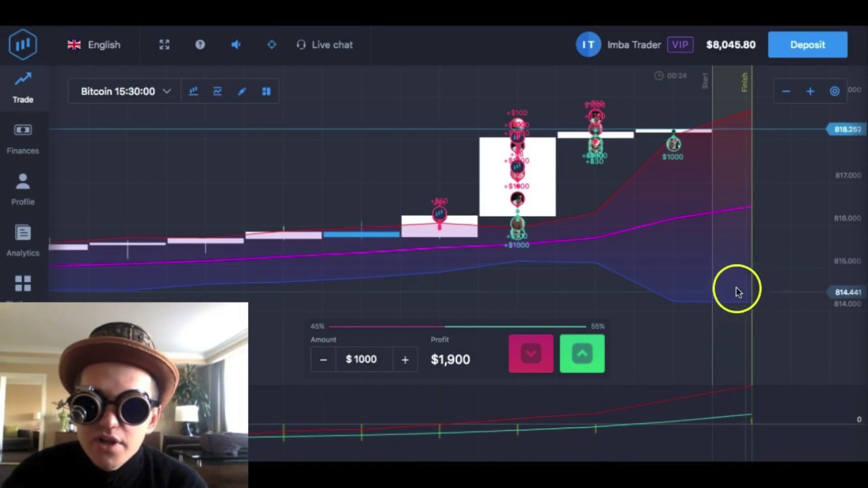Open the indicators icon
This screenshot has height=488, width=868.
coord(217,91)
